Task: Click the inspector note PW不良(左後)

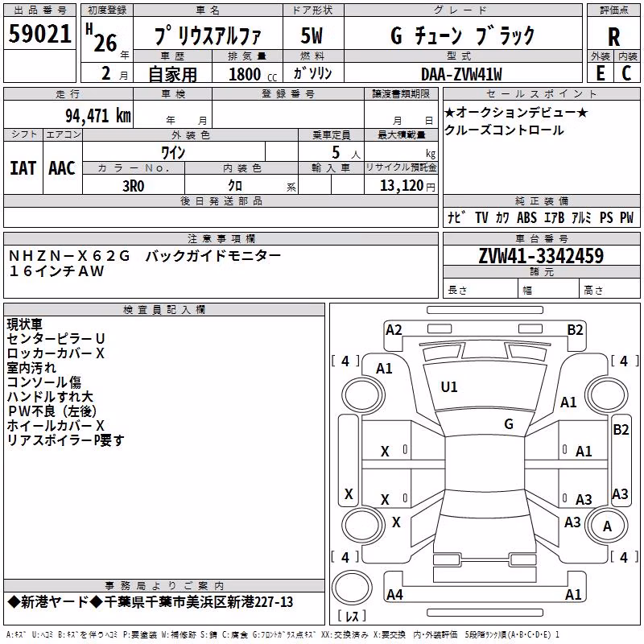Action: point(52,411)
